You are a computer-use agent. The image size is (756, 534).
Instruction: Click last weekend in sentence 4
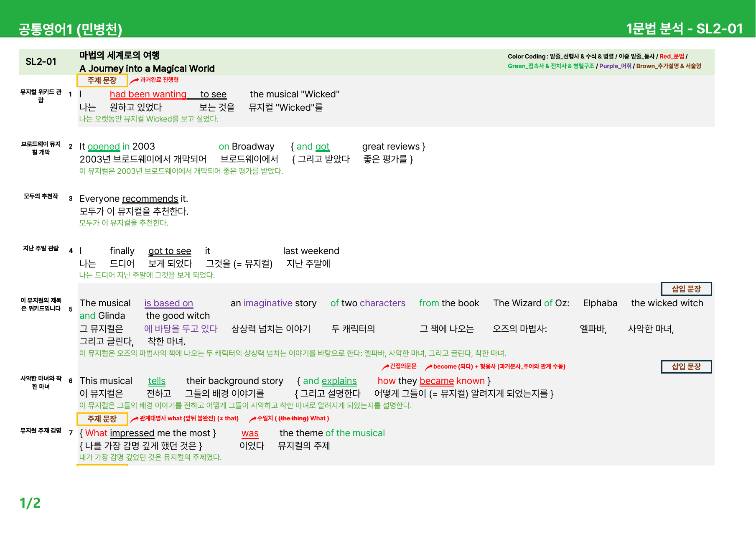(311, 251)
